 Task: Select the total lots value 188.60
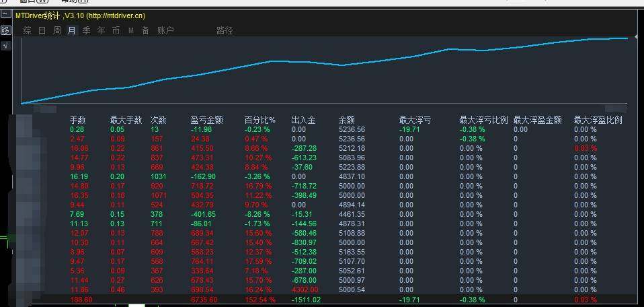click(x=81, y=300)
